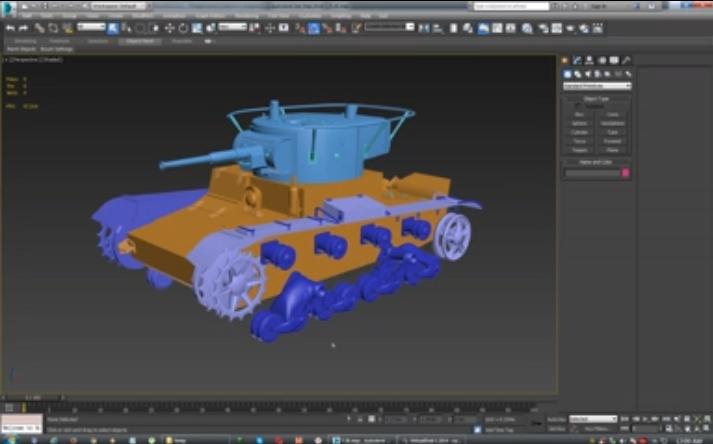Open the Object Paint ribbon tab
The image size is (713, 444).
pyautogui.click(x=138, y=41)
